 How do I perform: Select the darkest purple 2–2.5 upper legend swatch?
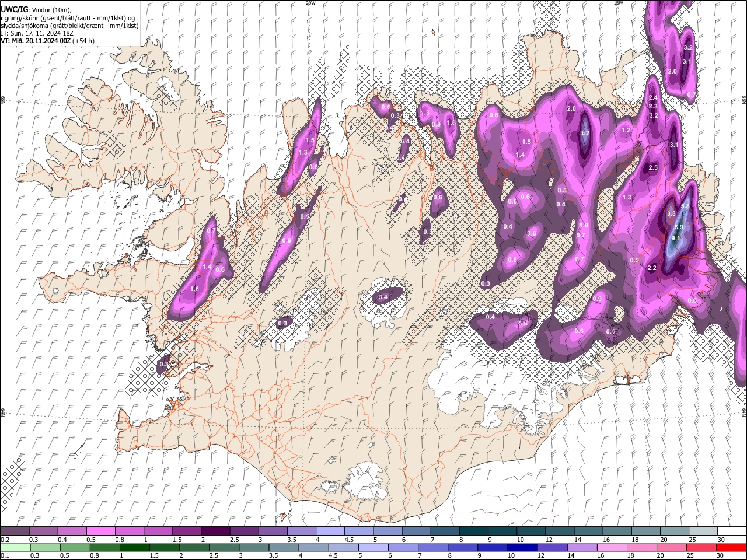[215, 531]
